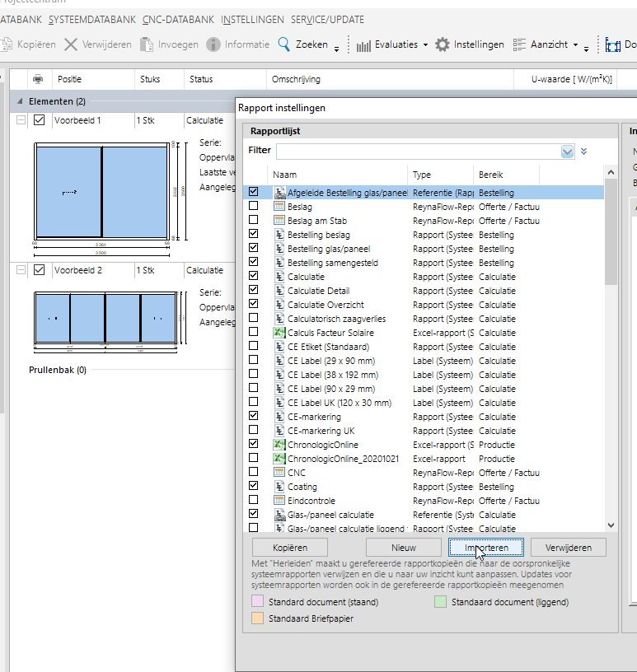Open the Aanzicht dropdown arrow

576,44
